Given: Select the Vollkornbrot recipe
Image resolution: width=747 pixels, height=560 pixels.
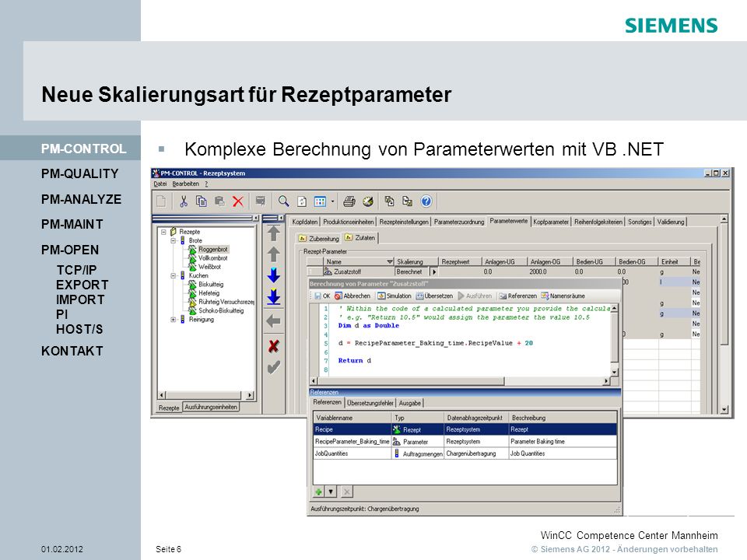Looking at the screenshot, I should pyautogui.click(x=212, y=258).
